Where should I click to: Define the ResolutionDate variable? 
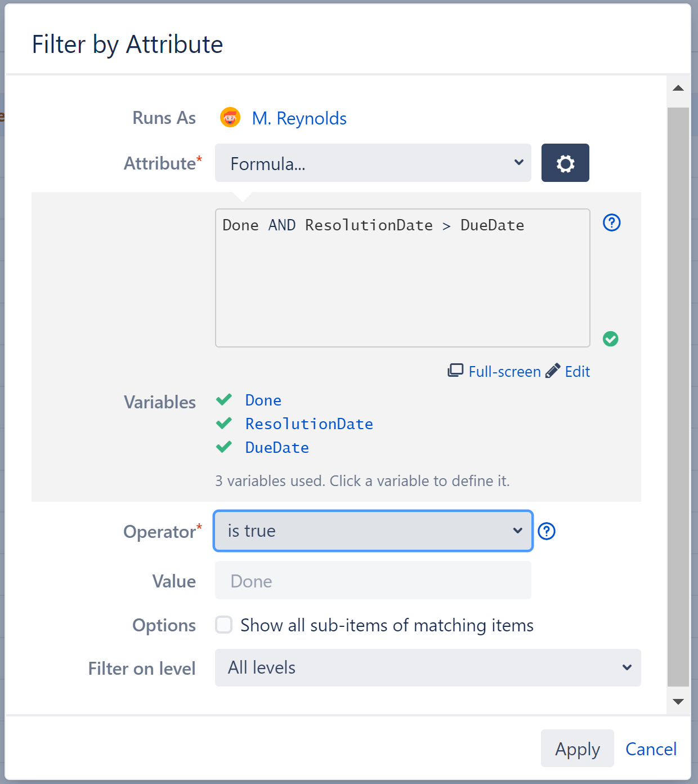tap(309, 424)
